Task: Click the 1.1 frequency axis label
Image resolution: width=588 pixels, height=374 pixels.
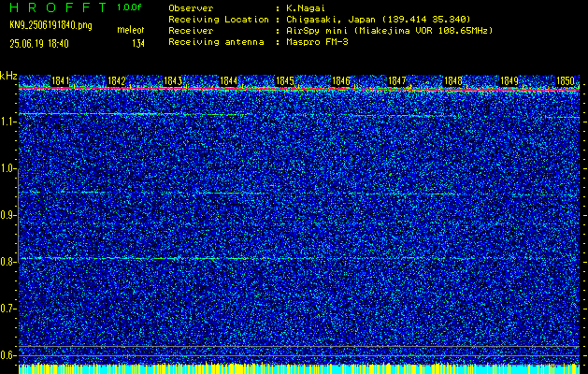Action: pyautogui.click(x=8, y=122)
